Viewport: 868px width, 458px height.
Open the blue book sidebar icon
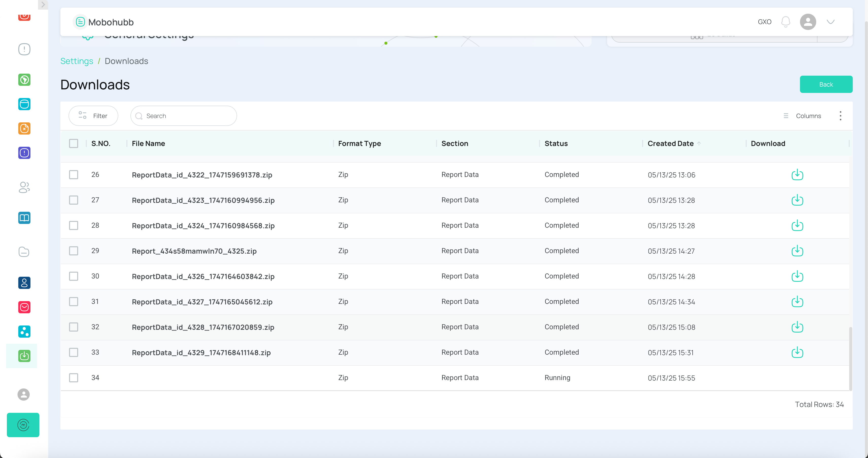click(x=24, y=218)
